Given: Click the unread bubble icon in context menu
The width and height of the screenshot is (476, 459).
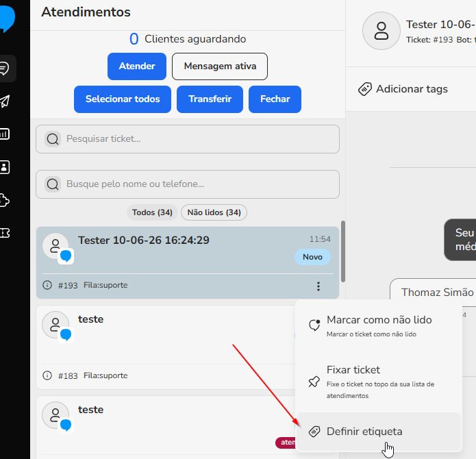Looking at the screenshot, I should point(314,325).
